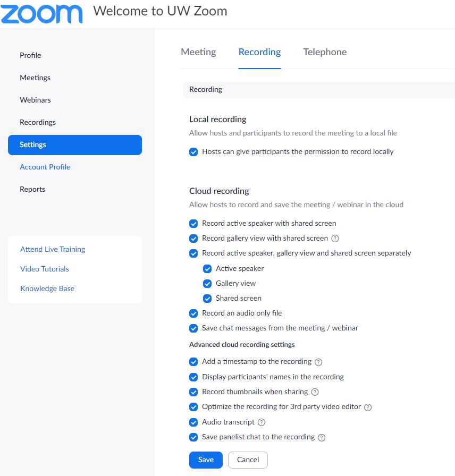Toggle Display participants' names in the recording
Viewport: 455px width, 476px height.
coord(193,377)
